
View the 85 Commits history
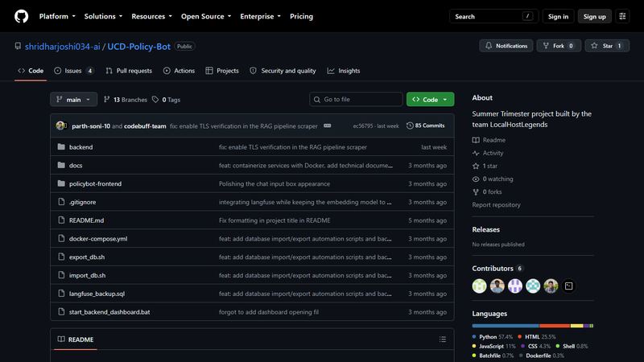426,125
